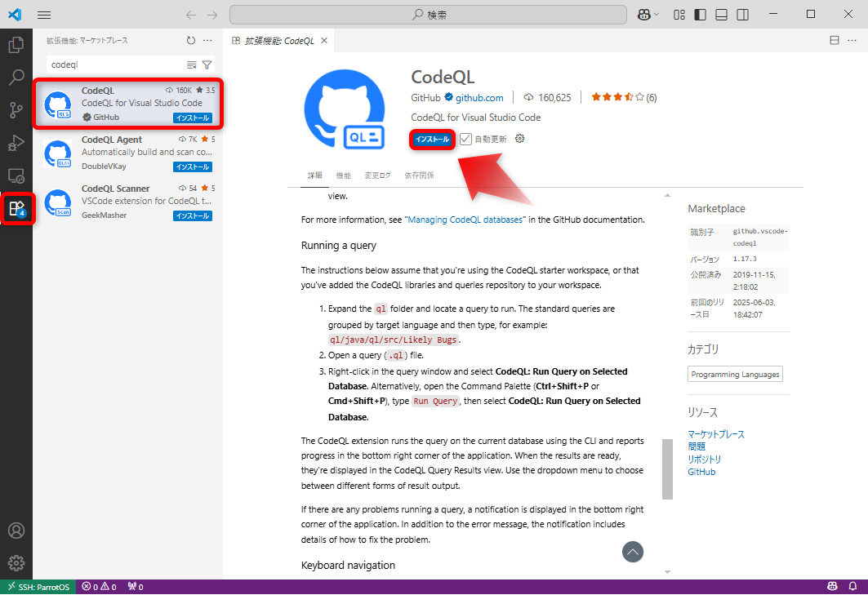Viewport: 868px width, 595px height.
Task: Click the version 1.17.3 value
Action: (x=745, y=259)
